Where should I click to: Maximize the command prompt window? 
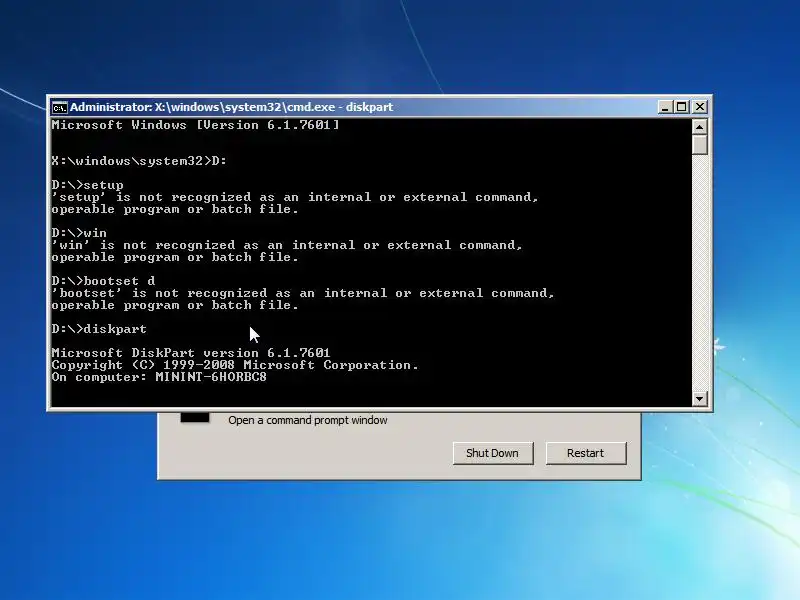[x=682, y=107]
